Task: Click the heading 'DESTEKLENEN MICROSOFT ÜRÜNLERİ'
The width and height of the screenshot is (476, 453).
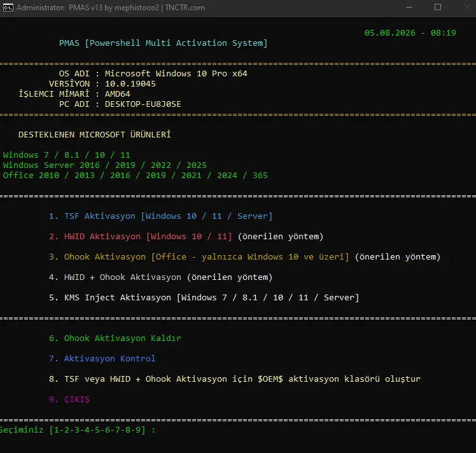Action: pos(95,134)
